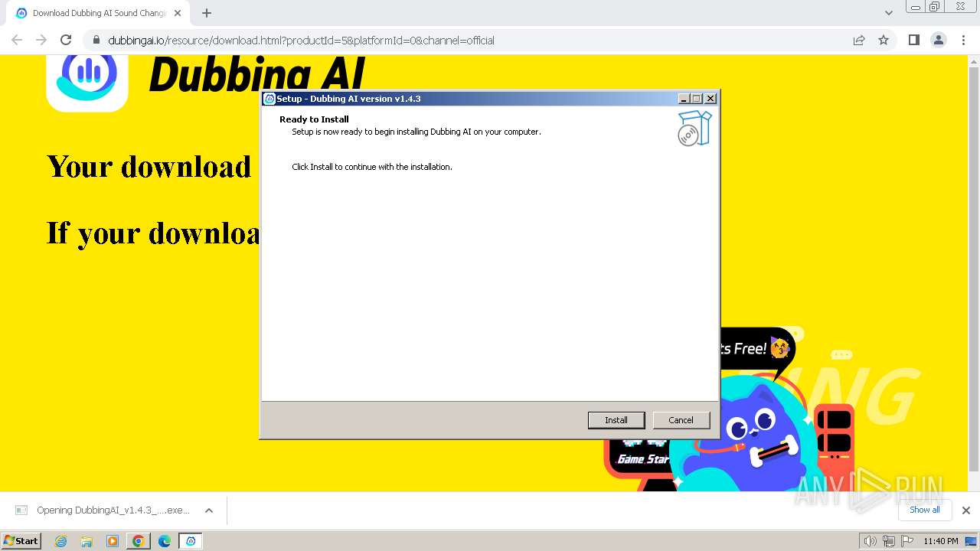Click 'Ready to Install' heading in setup
The height and width of the screenshot is (551, 980).
314,119
